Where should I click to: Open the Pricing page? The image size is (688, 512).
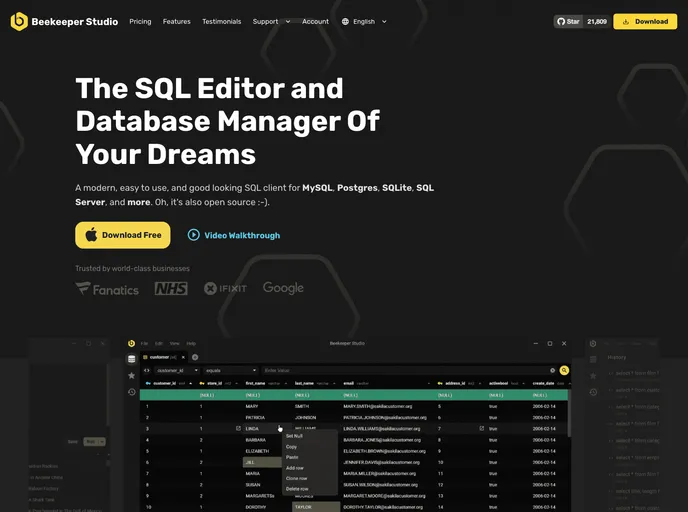coord(140,21)
